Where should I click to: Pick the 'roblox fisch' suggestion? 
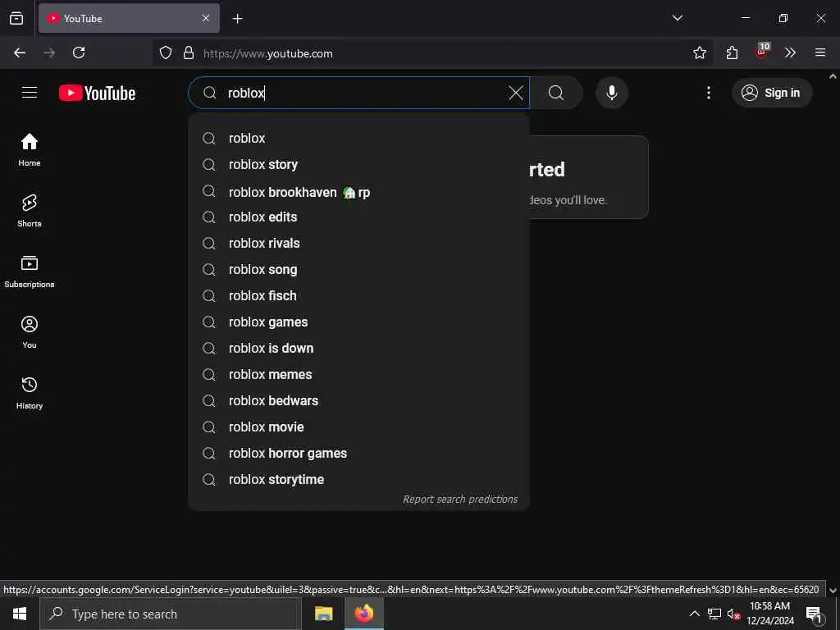(x=359, y=295)
